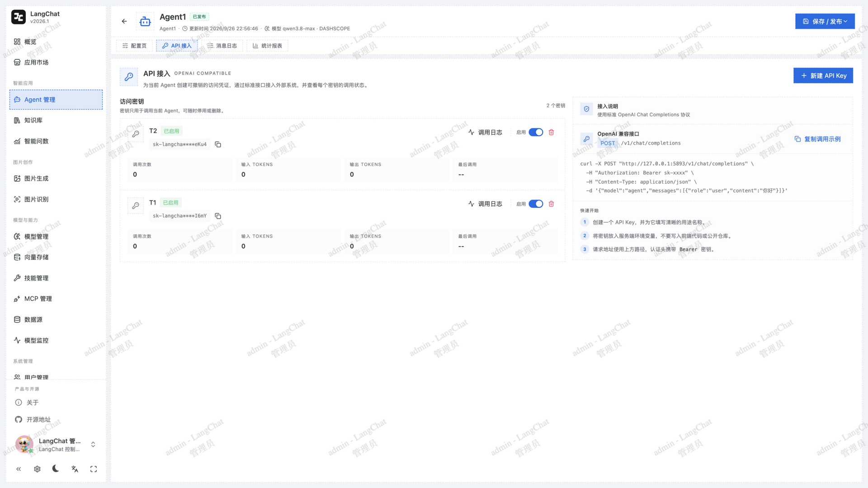Copy the T1 API key
This screenshot has width=868, height=488.
218,216
